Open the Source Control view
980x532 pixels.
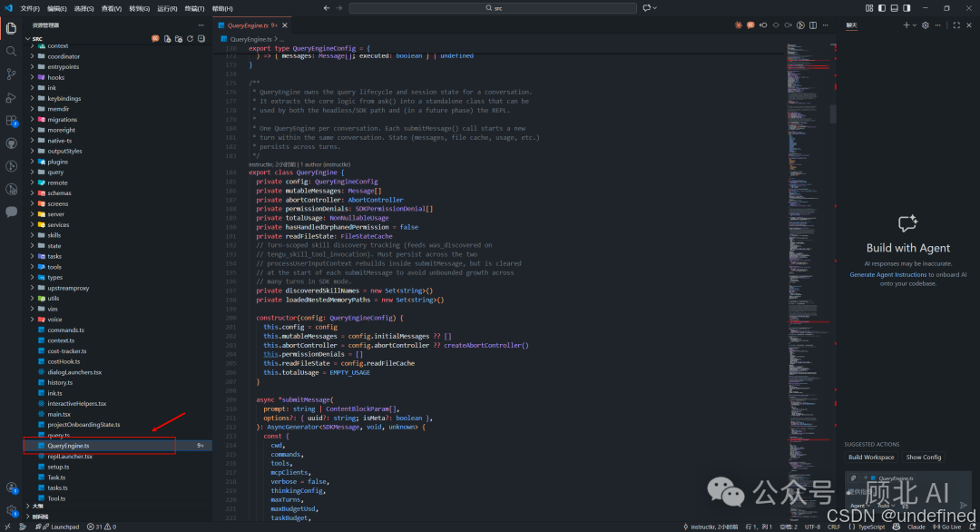pos(11,74)
